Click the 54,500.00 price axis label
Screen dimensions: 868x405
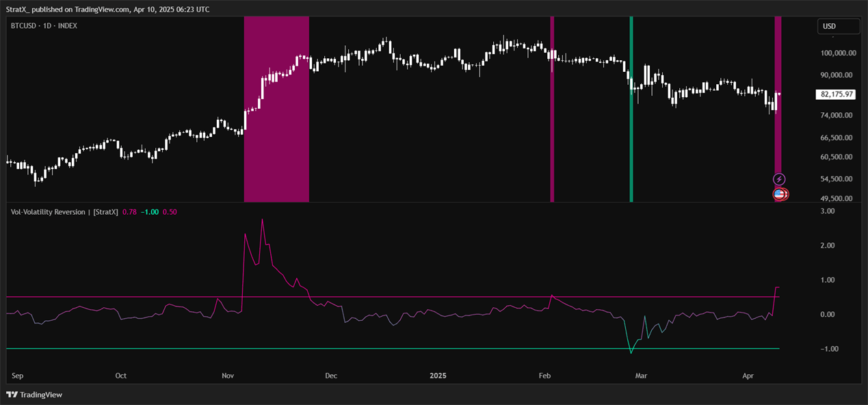coord(837,179)
